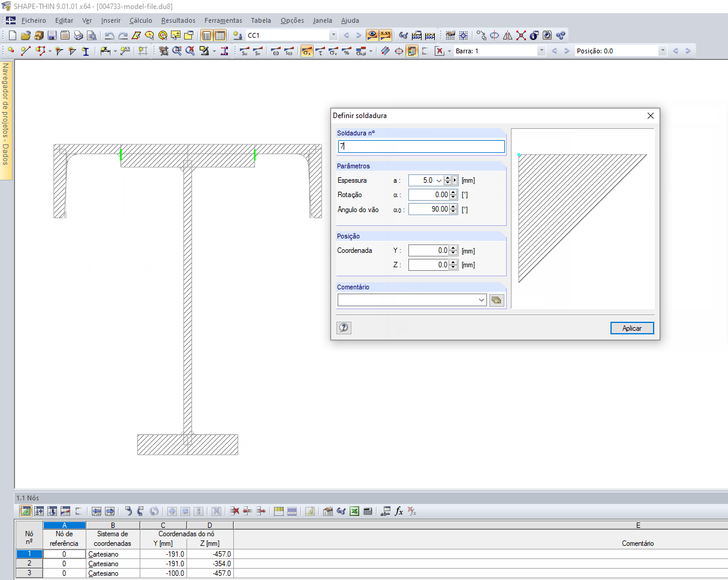Screen dimensions: 728x580
Task: Export table to Excel icon
Action: pyautogui.click(x=354, y=511)
